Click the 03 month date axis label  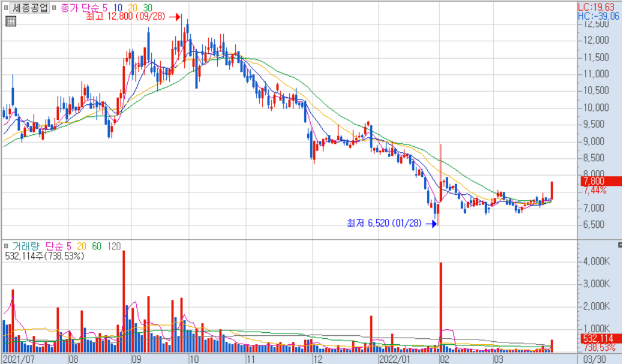tap(498, 359)
